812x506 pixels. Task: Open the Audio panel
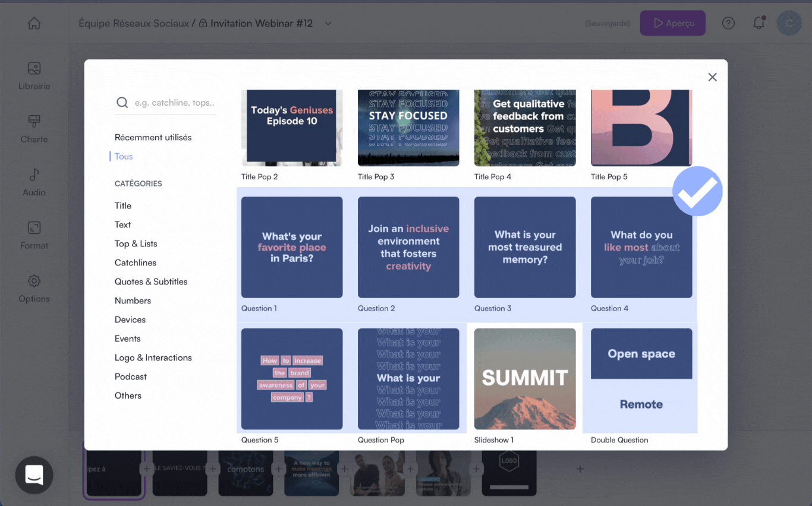(34, 182)
